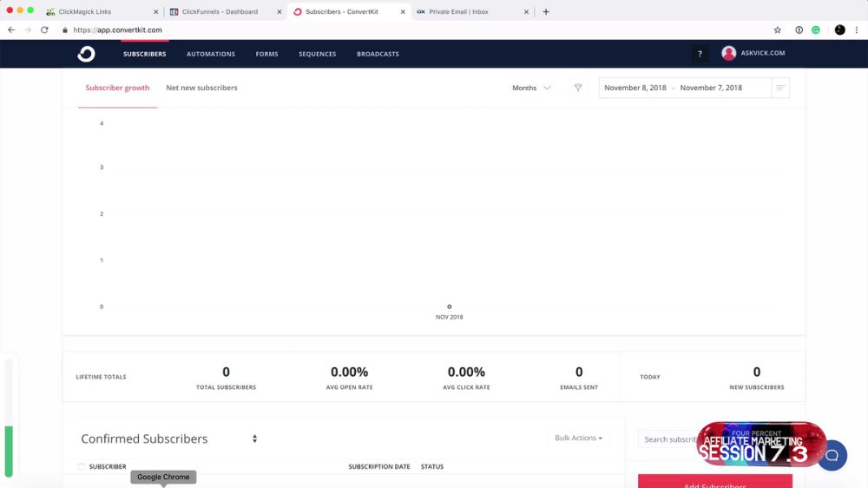This screenshot has height=488, width=868.
Task: Expand the Bulk Actions dropdown
Action: tap(578, 438)
